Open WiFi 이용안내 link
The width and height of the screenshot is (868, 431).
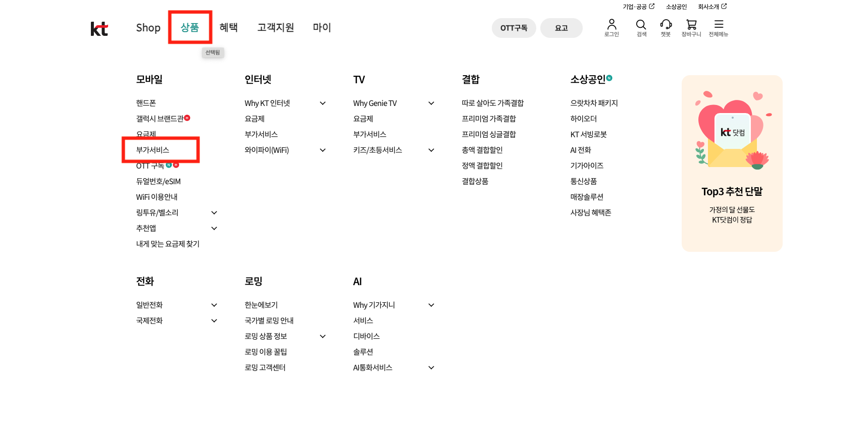(x=157, y=197)
